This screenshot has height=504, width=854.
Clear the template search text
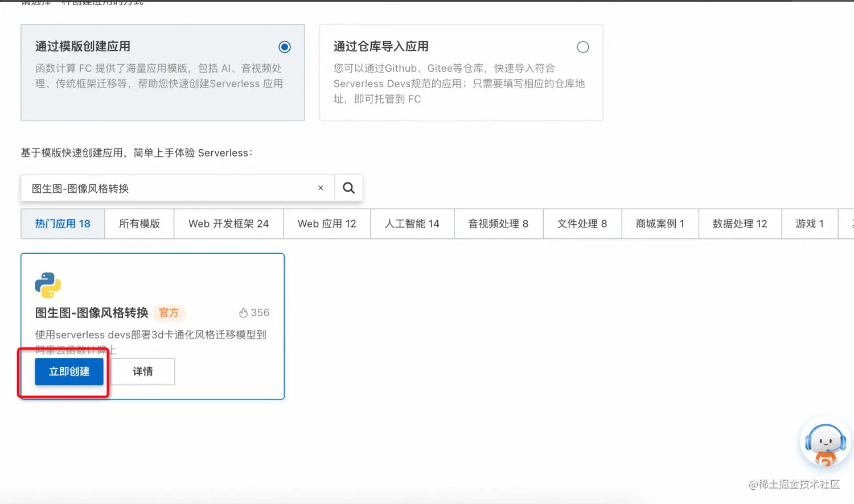click(x=321, y=188)
